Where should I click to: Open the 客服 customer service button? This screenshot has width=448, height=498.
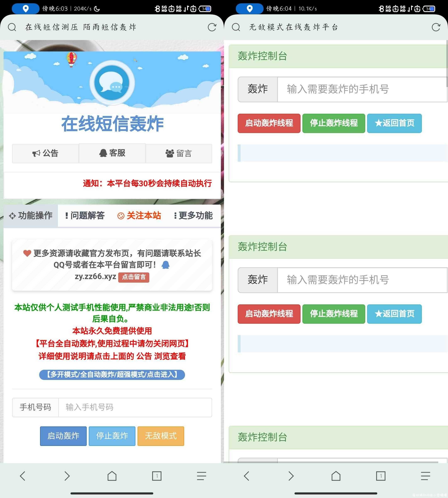coord(112,153)
